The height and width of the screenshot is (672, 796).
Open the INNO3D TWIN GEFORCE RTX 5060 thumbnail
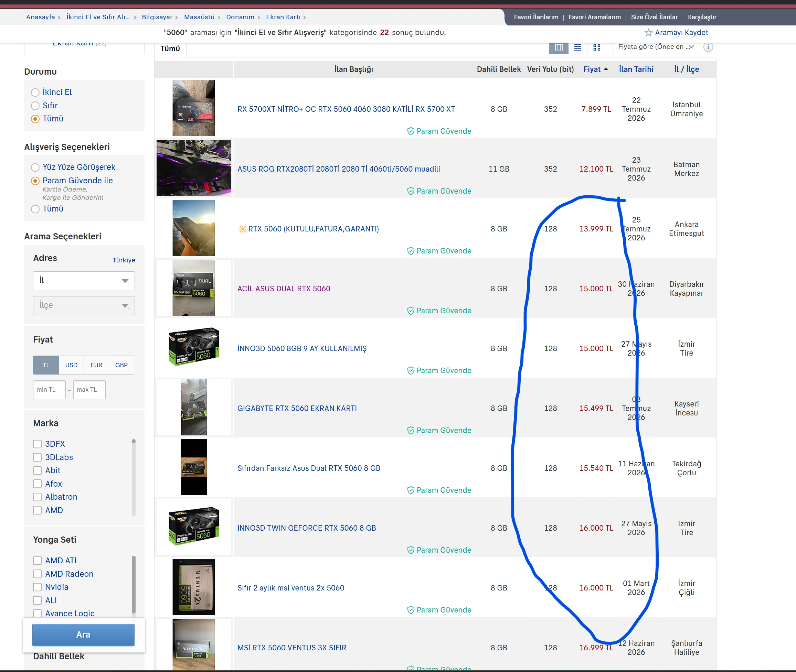click(x=194, y=527)
